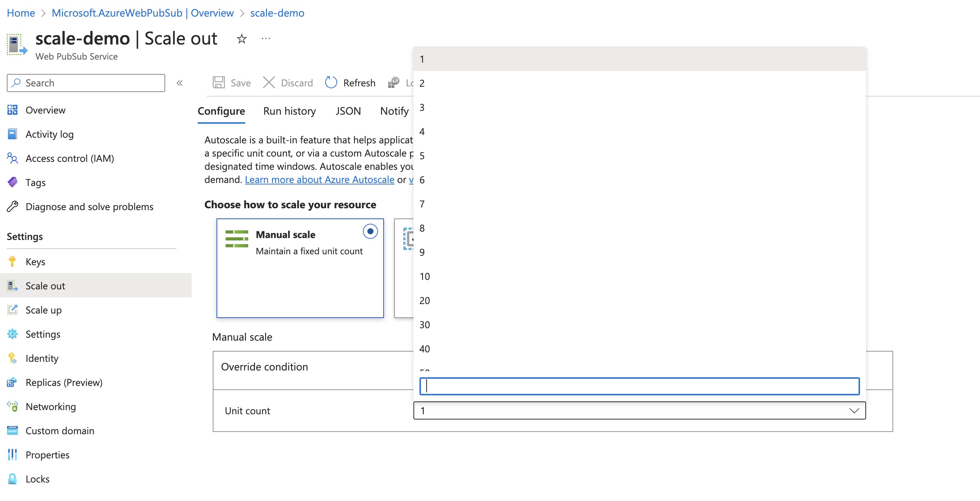This screenshot has width=980, height=501.
Task: Select unit count value 20
Action: pos(425,300)
